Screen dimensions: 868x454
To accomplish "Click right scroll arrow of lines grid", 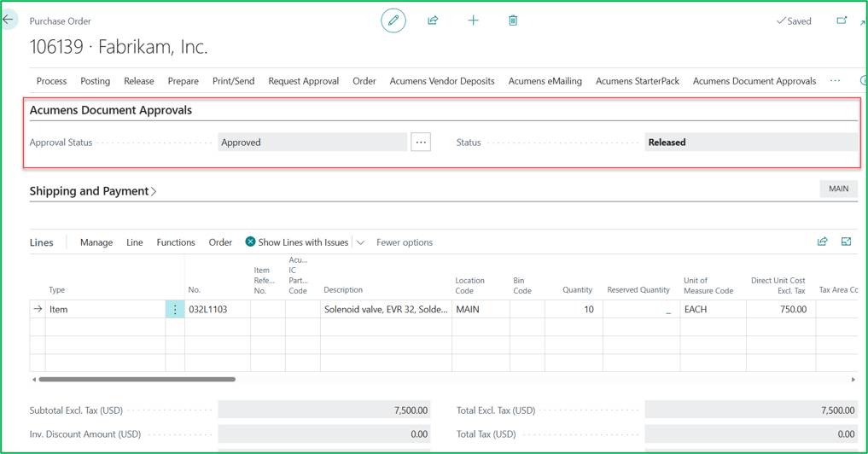I will (853, 379).
